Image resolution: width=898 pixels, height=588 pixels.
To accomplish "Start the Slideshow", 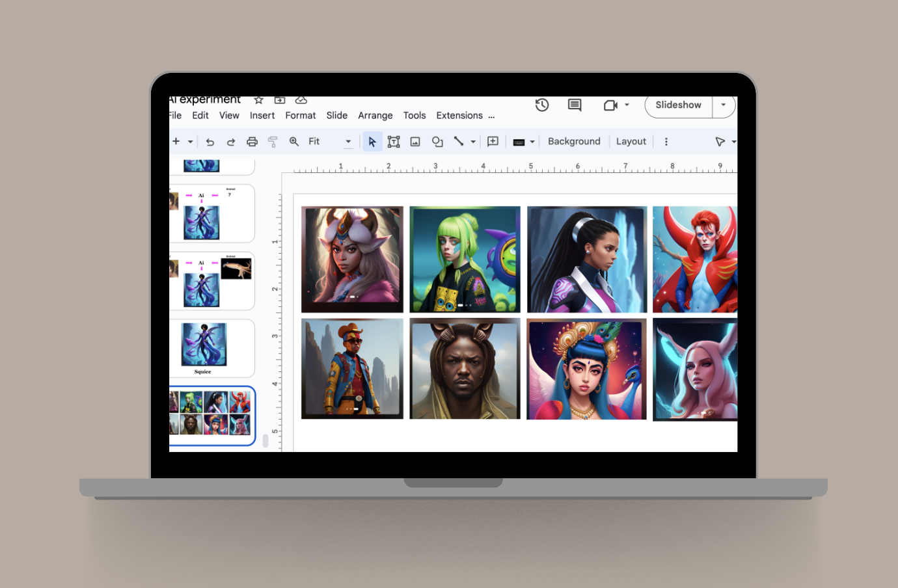I will (679, 105).
